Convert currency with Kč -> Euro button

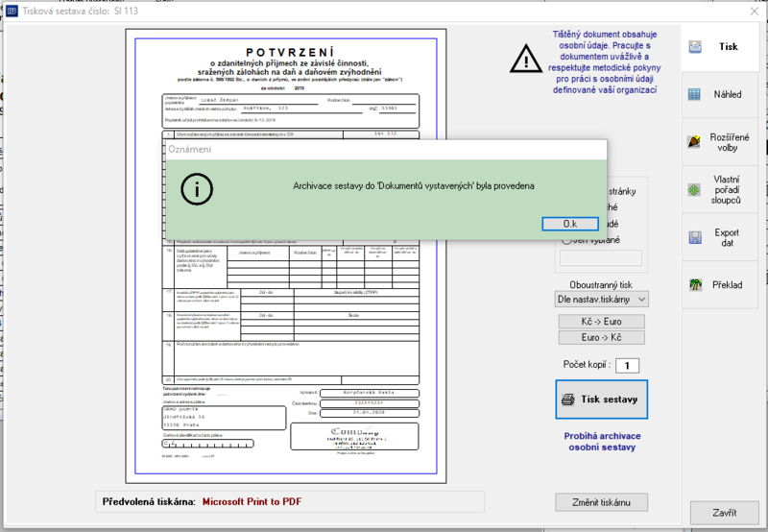tap(602, 322)
